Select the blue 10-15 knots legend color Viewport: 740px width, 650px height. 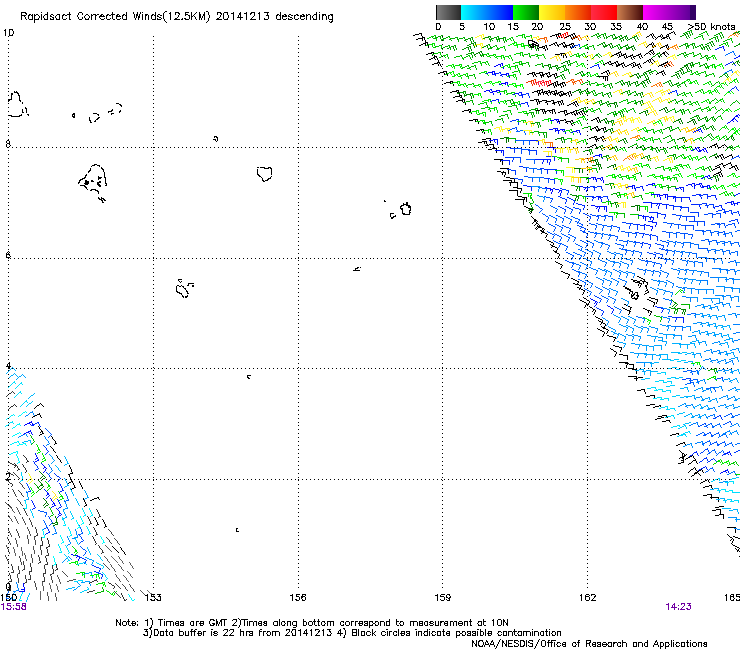tap(500, 12)
